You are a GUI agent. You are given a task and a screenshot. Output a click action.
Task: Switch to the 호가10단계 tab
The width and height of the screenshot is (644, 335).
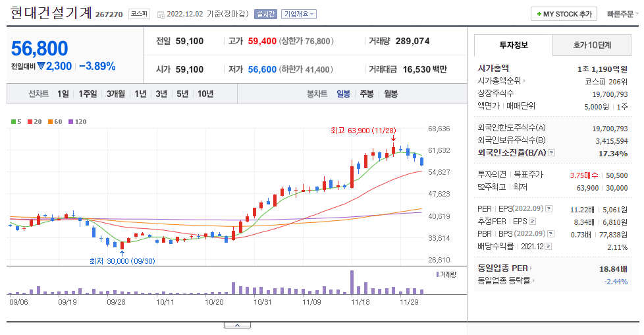pos(592,45)
